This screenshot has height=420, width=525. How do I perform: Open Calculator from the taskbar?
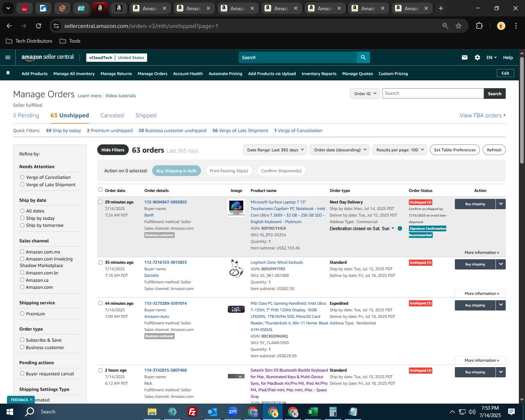coord(333,412)
